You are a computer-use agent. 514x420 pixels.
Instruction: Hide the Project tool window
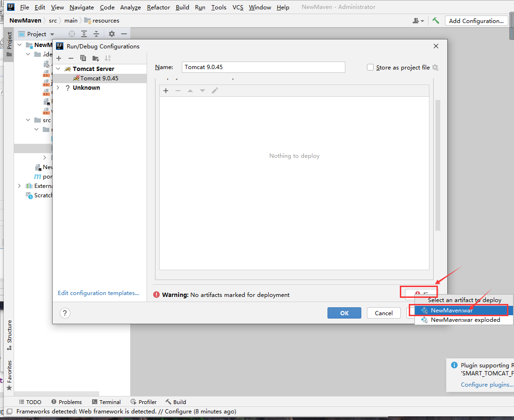click(124, 34)
